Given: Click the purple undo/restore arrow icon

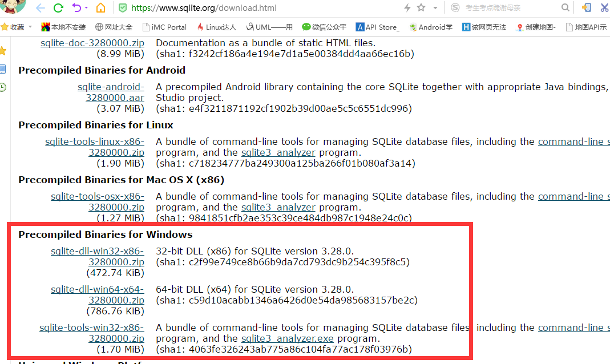Looking at the screenshot, I should click(76, 7).
